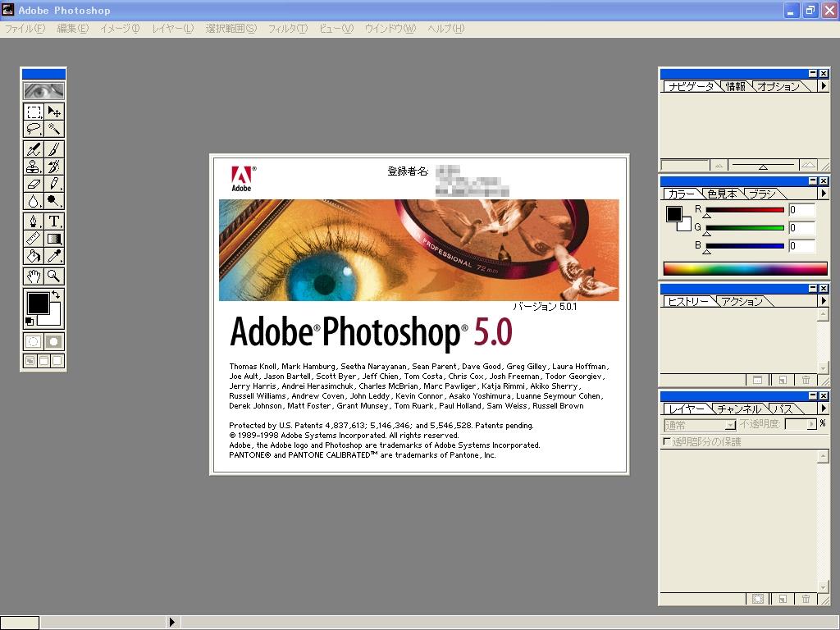840x630 pixels.
Task: Switch to Standard editing mode
Action: pyautogui.click(x=33, y=341)
